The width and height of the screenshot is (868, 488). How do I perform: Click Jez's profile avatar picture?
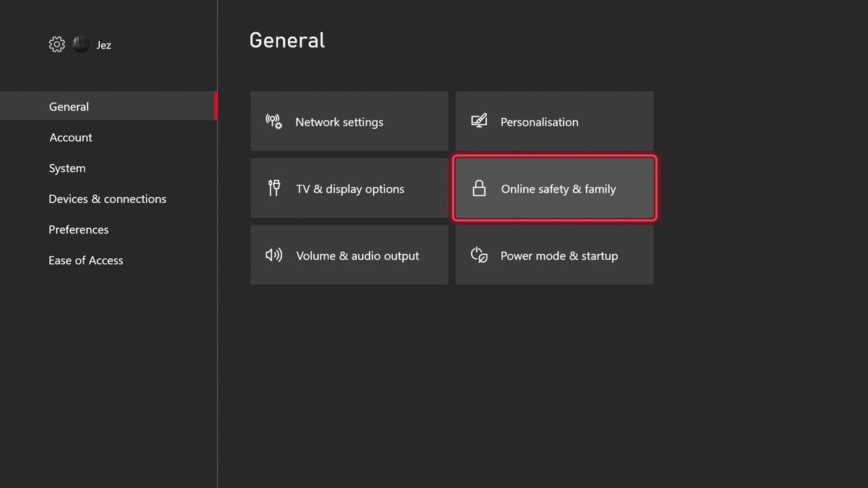click(80, 44)
